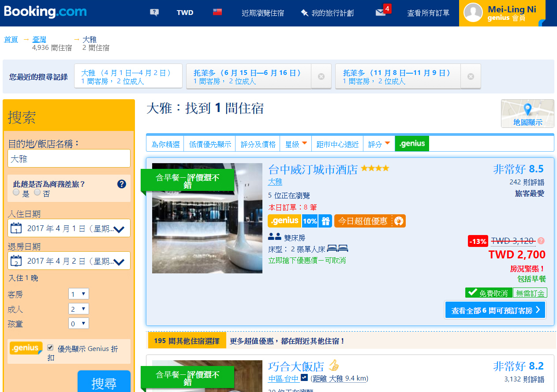Click 非常好 8.2 score for 巧合大飯店
This screenshot has width=557, height=392.
(x=518, y=366)
